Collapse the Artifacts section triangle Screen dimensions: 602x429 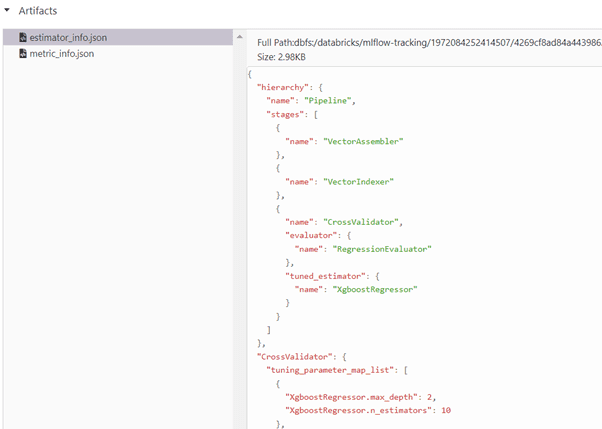tap(7, 10)
